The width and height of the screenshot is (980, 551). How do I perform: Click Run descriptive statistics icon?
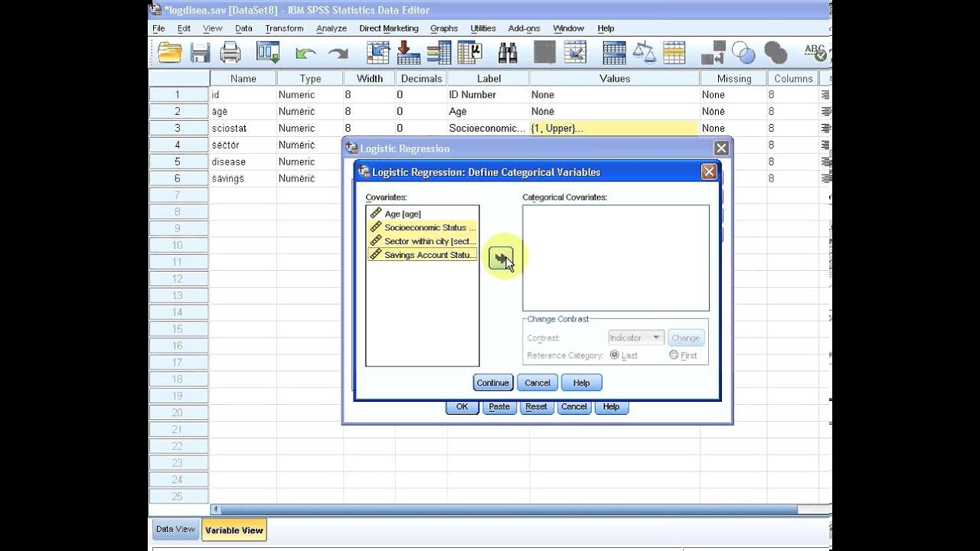469,52
